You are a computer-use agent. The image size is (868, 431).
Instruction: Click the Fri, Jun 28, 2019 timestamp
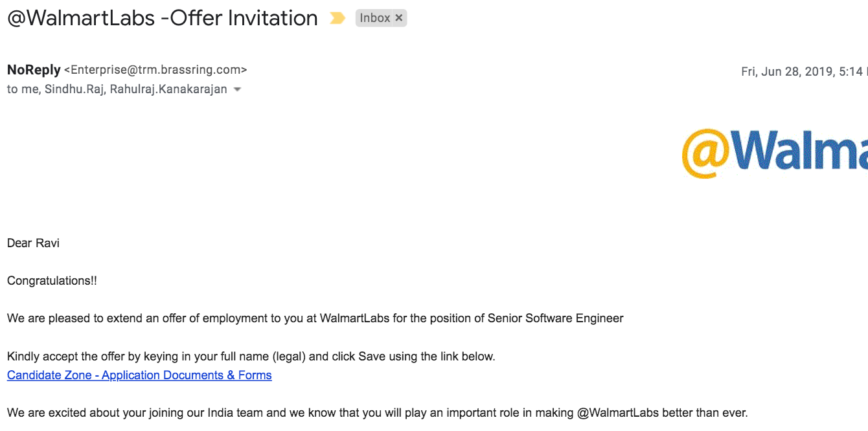pos(802,72)
